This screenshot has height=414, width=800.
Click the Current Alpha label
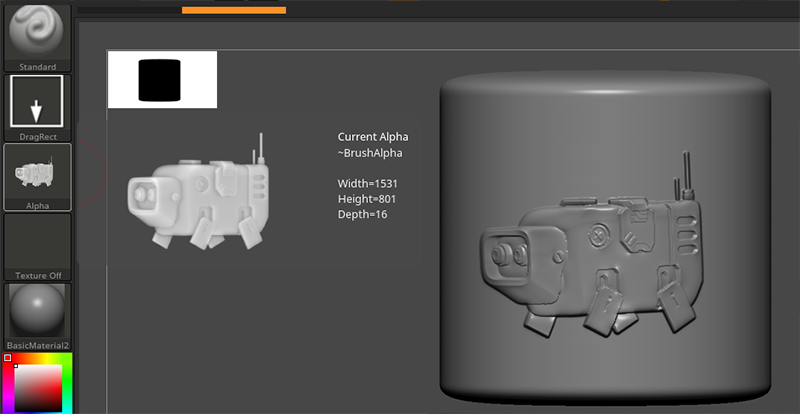click(x=373, y=137)
